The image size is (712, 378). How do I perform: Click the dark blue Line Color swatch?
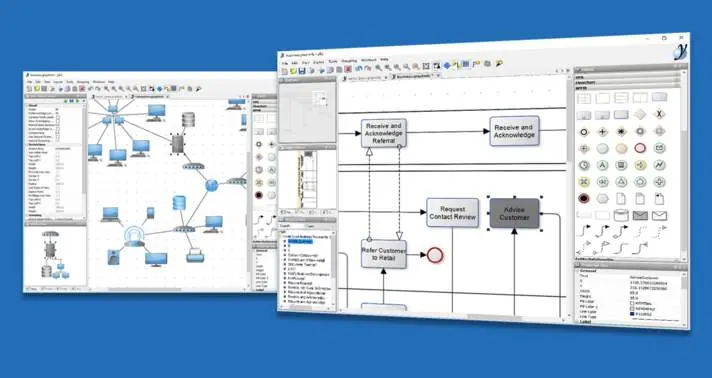point(633,313)
